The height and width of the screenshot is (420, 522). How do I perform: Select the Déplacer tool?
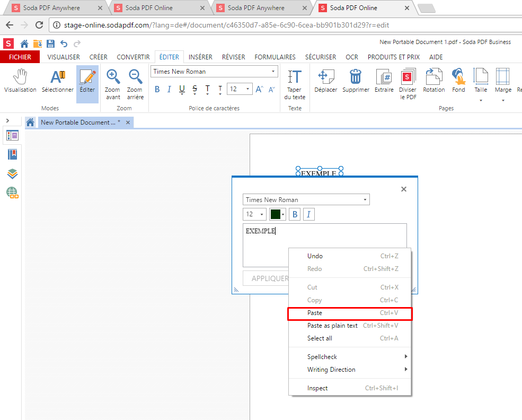coord(325,82)
